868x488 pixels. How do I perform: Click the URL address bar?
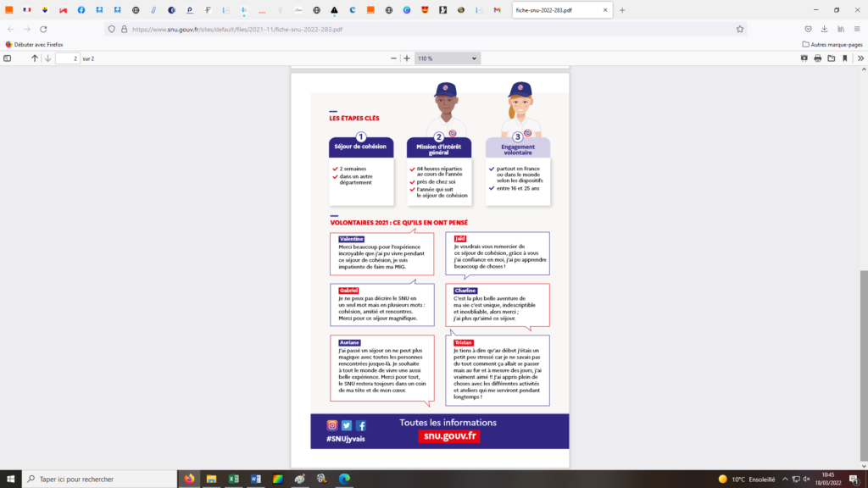(424, 28)
